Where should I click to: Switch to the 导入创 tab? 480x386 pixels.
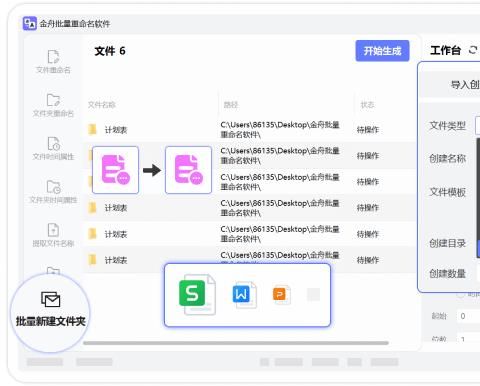click(x=465, y=85)
